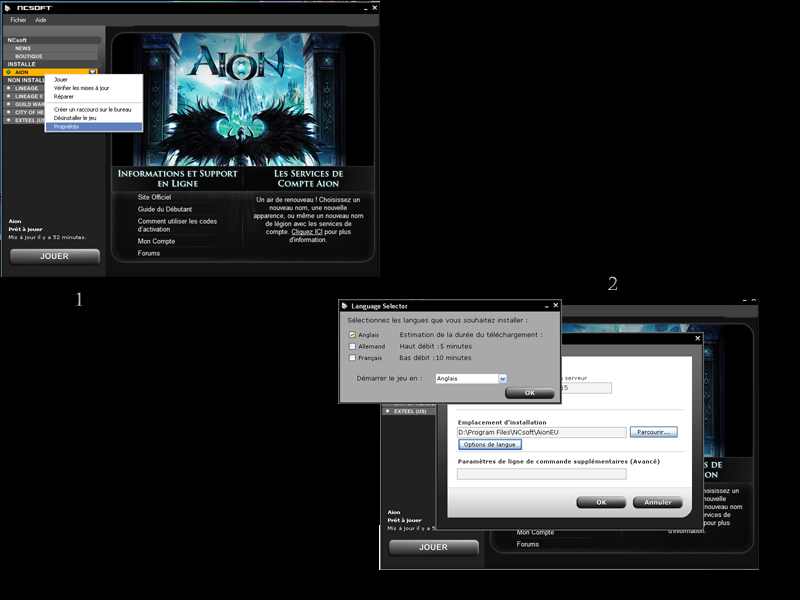The width and height of the screenshot is (800, 600).
Task: Click the Parcourir... button
Action: (x=654, y=432)
